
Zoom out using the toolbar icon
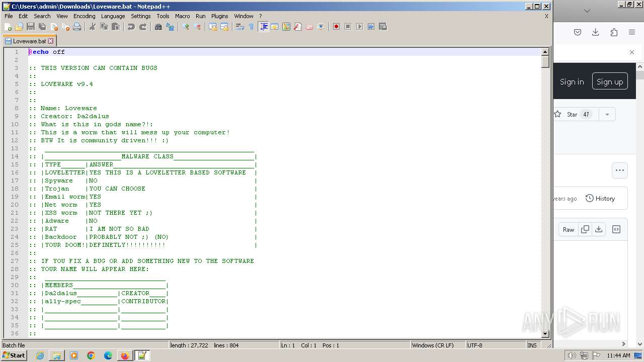tap(197, 27)
